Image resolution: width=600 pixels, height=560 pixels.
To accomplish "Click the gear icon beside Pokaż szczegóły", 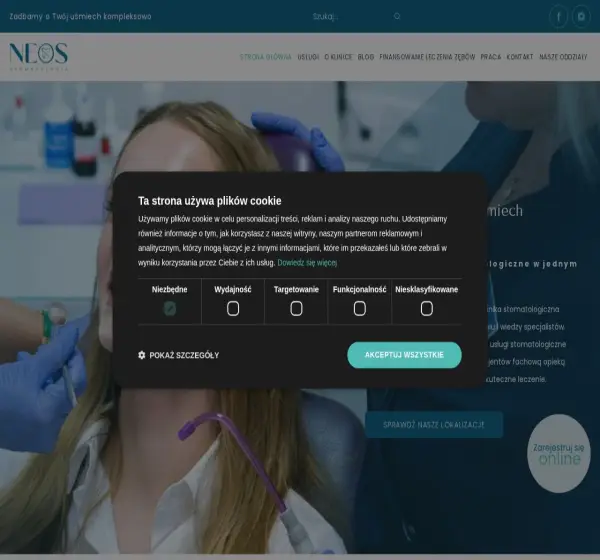I will (x=142, y=355).
